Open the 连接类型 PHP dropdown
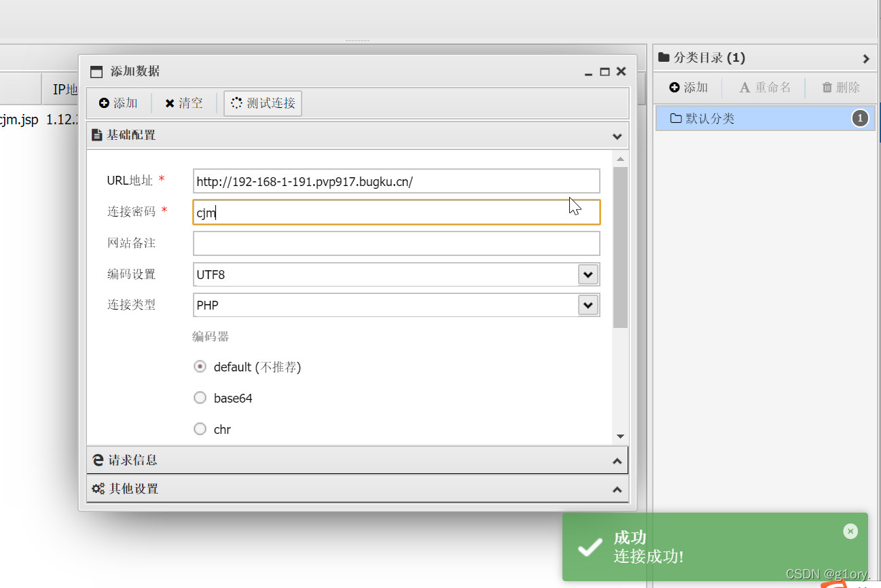Image resolution: width=881 pixels, height=588 pixels. [588, 305]
